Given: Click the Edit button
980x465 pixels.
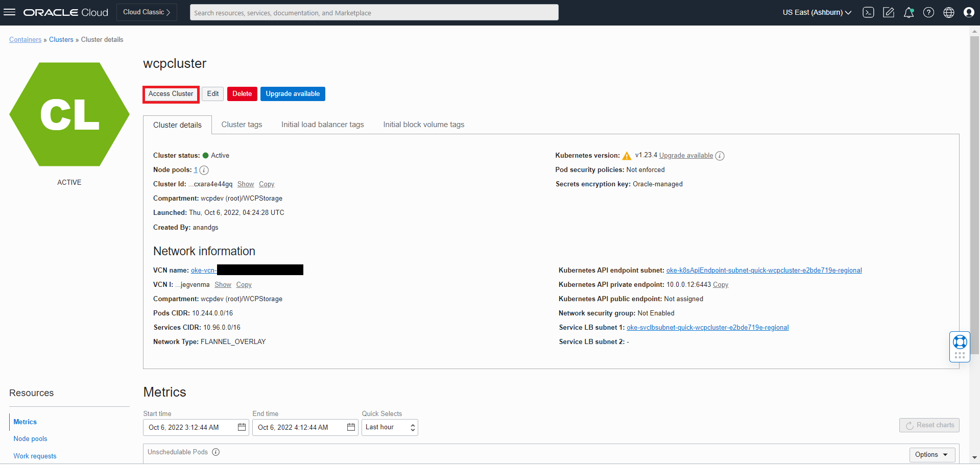Looking at the screenshot, I should [x=213, y=94].
